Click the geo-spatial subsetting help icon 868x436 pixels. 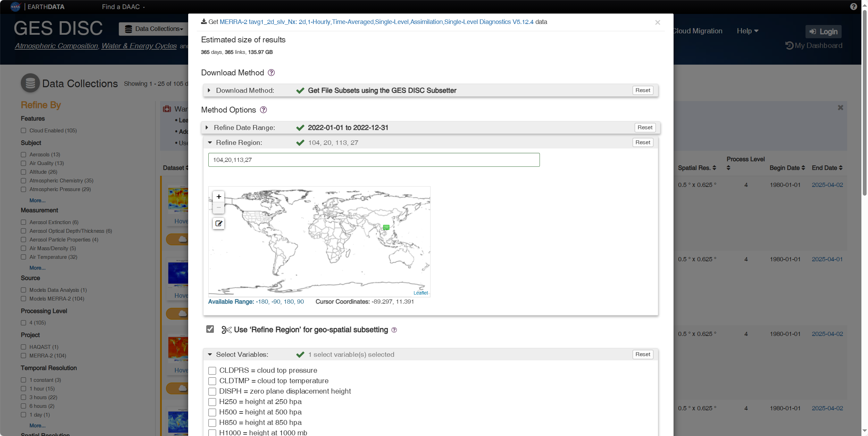(394, 330)
